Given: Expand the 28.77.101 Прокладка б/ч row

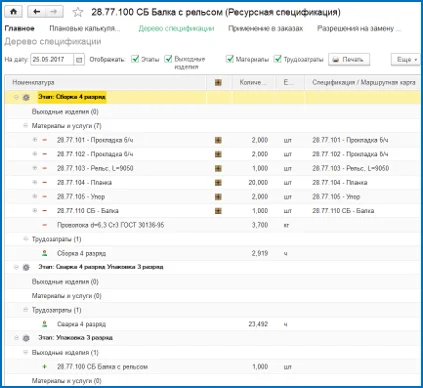Looking at the screenshot, I should tap(35, 140).
